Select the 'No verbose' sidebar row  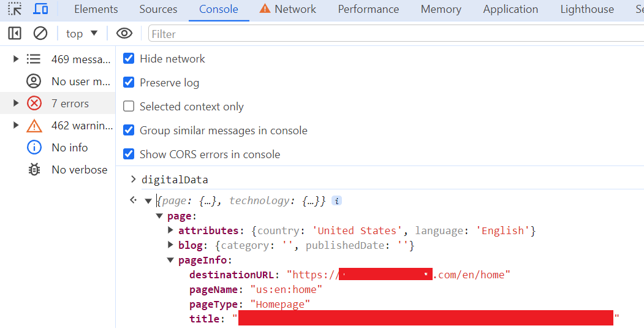point(58,170)
